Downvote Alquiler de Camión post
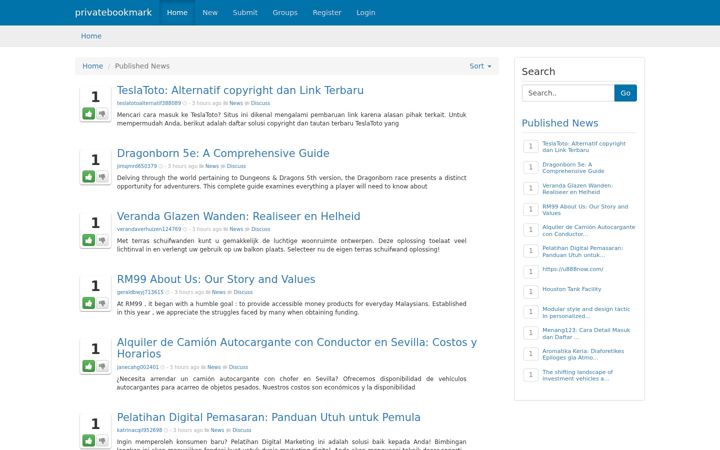 coord(102,366)
